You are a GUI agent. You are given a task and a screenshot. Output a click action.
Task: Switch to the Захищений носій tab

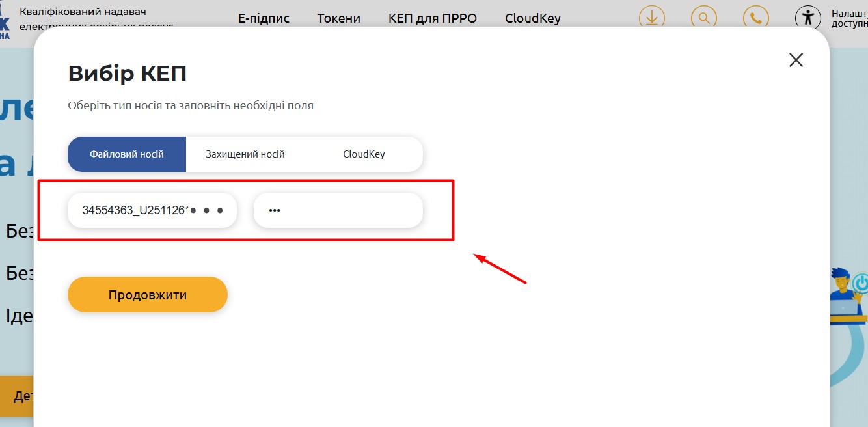point(245,154)
